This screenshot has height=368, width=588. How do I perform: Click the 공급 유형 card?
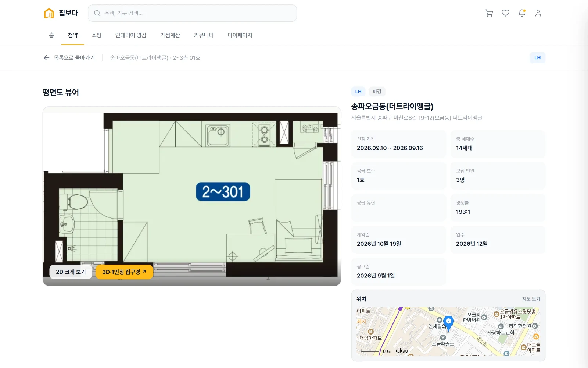[x=399, y=208]
